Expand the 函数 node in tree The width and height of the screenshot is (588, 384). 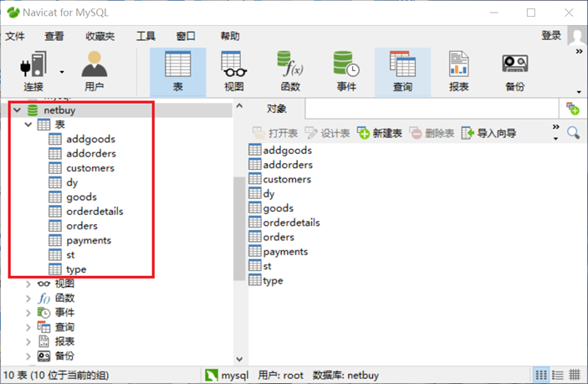click(28, 299)
